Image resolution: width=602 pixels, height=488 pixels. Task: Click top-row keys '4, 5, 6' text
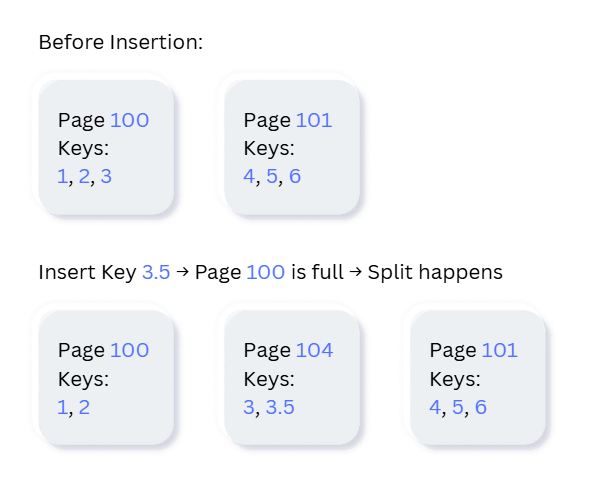(272, 177)
